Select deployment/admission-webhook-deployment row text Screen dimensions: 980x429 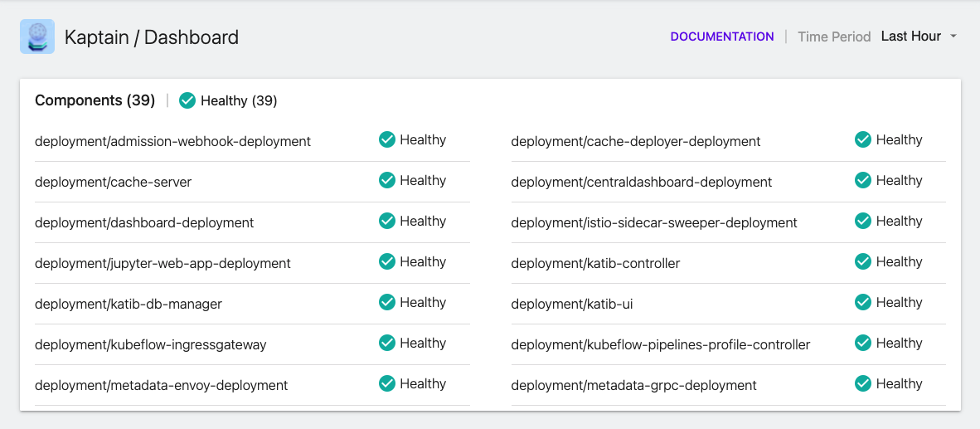(172, 141)
